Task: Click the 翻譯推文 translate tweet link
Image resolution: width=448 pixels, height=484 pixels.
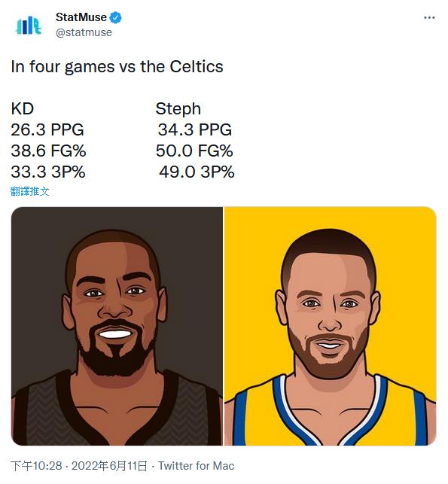Action: (x=29, y=191)
